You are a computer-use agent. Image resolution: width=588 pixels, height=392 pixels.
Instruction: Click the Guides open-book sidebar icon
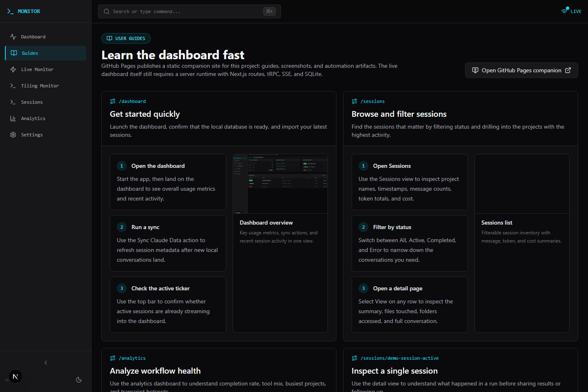point(14,53)
